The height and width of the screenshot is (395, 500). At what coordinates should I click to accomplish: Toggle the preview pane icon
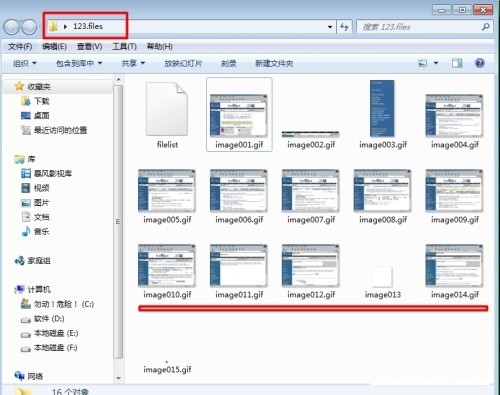pyautogui.click(x=457, y=63)
